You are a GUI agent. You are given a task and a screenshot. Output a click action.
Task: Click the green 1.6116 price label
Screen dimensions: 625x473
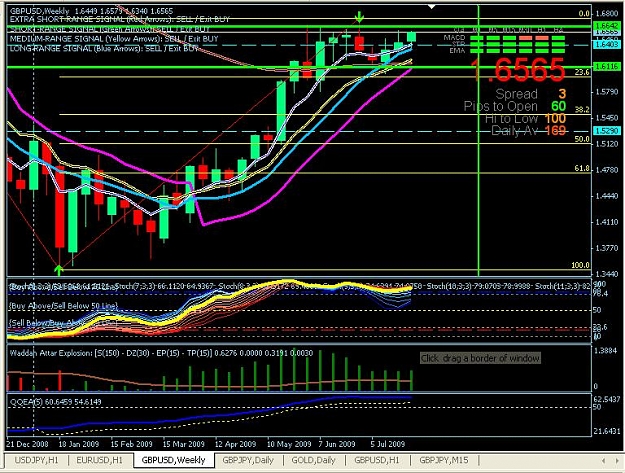tap(607, 67)
